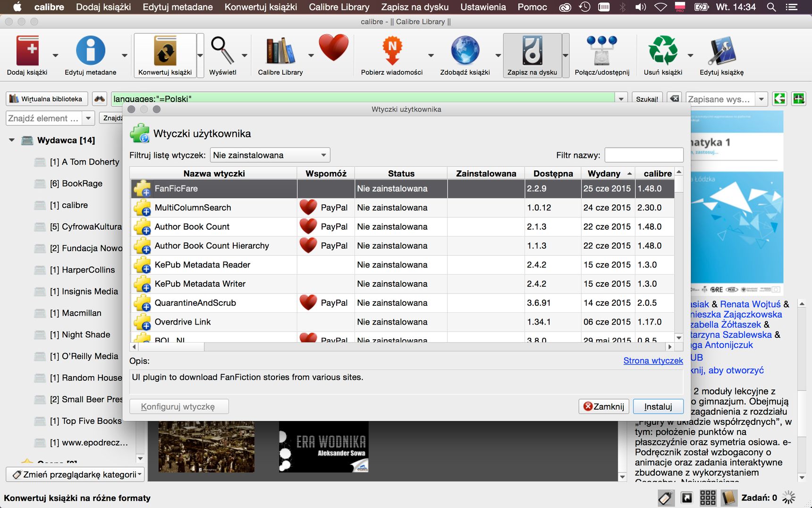Select the Overdrive Link plugin row

tap(402, 322)
